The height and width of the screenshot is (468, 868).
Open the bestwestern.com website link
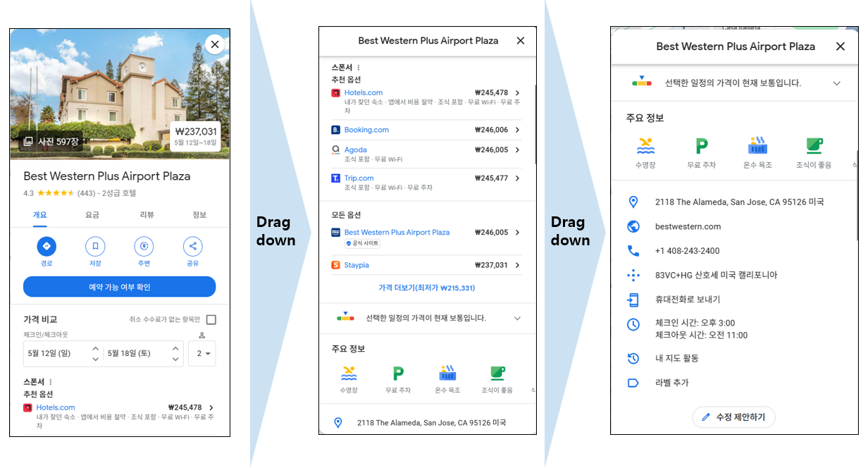click(x=688, y=226)
